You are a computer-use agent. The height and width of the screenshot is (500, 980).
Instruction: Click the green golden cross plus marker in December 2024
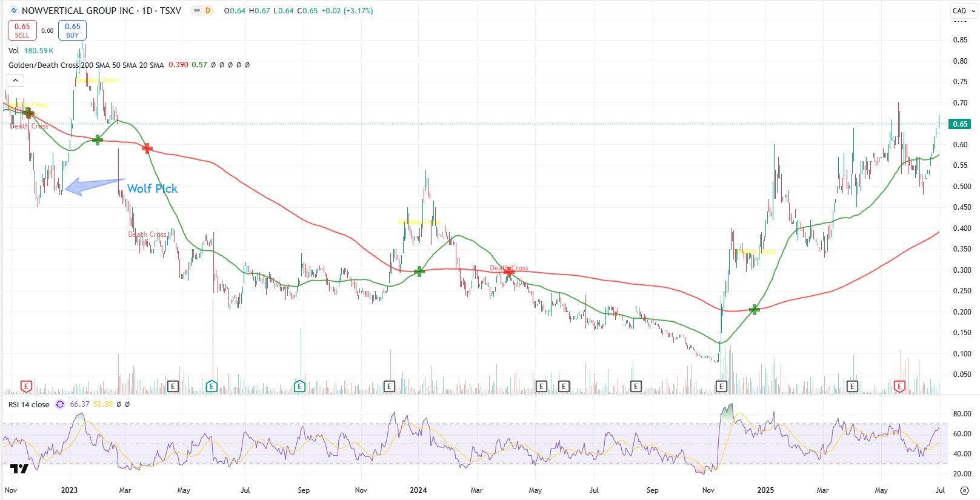(754, 310)
